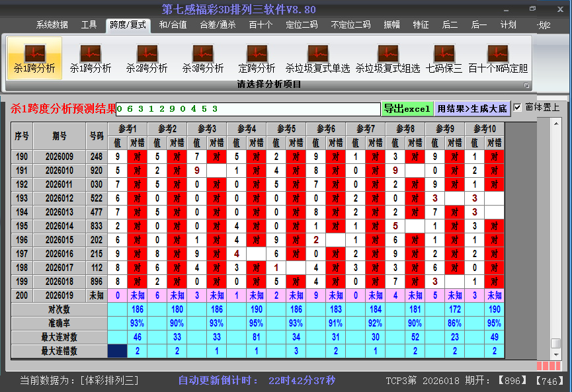The image size is (572, 392).
Task: Toggle the 窗体置上 checkbox
Action: 518,107
